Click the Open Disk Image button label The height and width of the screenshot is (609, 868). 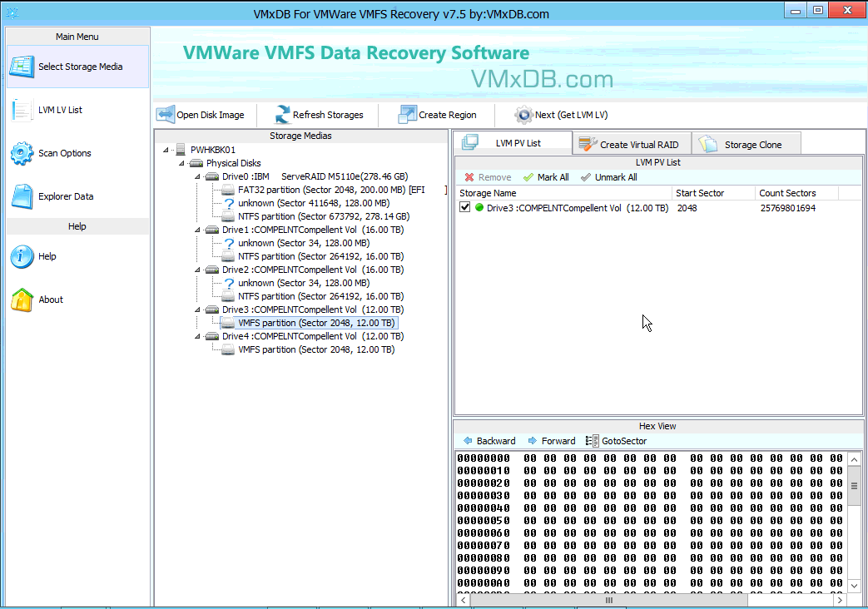pos(211,115)
